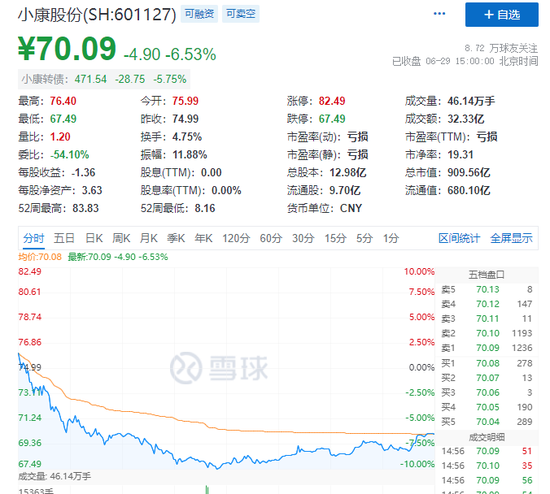550x494 pixels.
Task: Click the 市净率 value 19.31
Action: click(x=460, y=155)
